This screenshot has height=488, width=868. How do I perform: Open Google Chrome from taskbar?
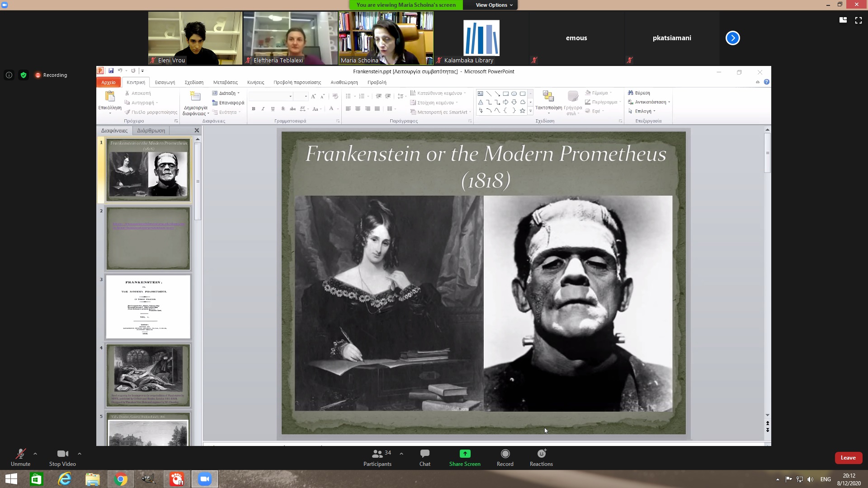(x=120, y=479)
